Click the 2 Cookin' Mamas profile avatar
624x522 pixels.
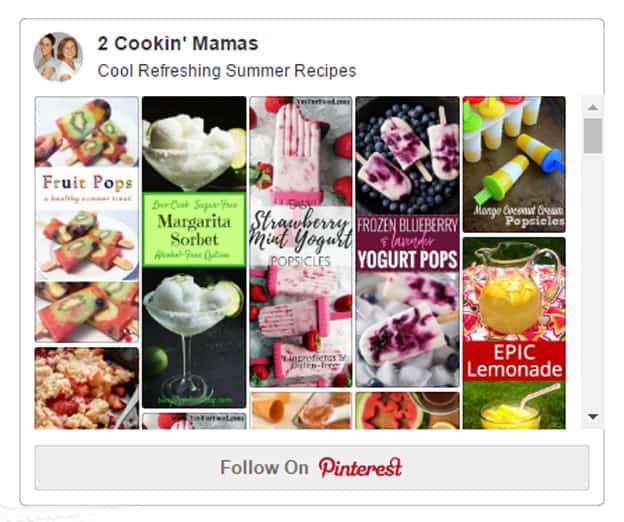pyautogui.click(x=58, y=56)
